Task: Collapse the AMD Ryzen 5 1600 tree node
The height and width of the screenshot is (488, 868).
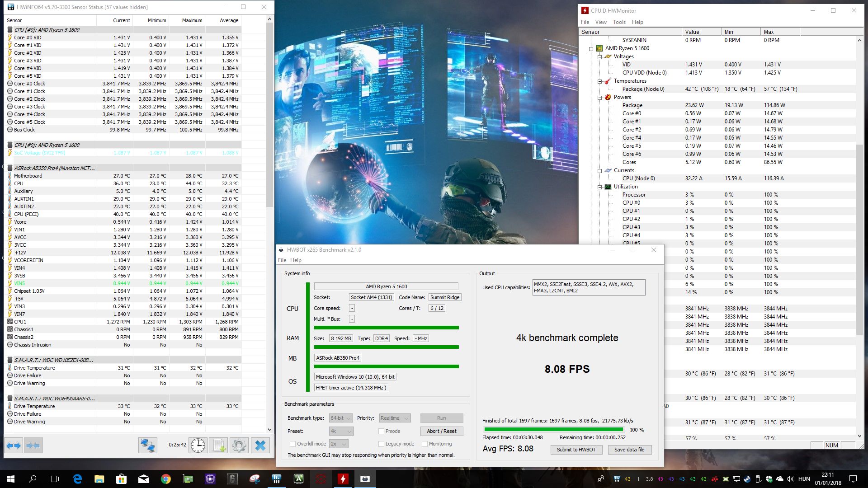Action: coord(591,49)
